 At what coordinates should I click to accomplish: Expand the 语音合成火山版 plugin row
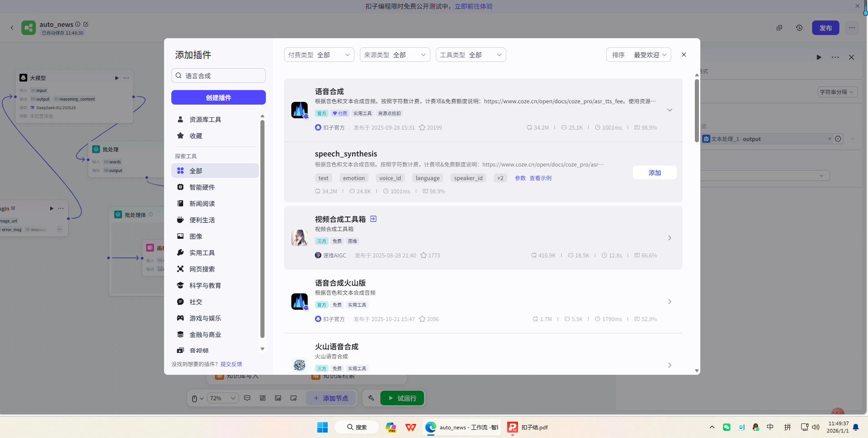[669, 301]
